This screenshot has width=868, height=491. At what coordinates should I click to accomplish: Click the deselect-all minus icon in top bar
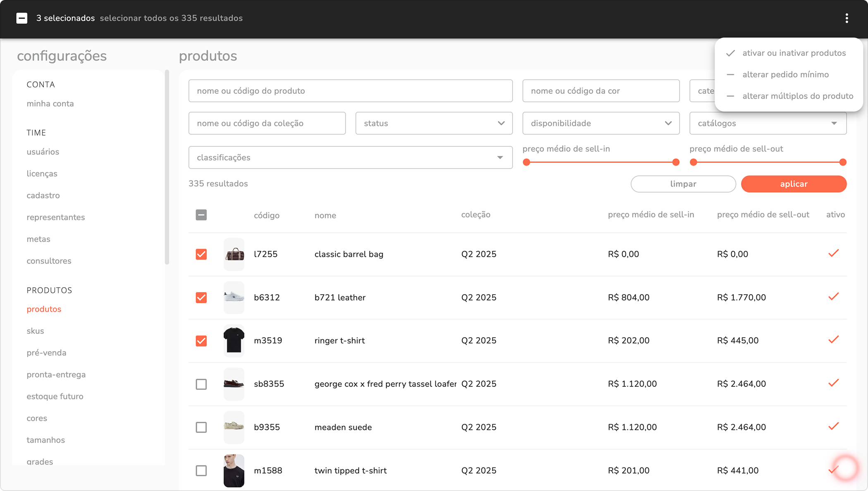22,18
